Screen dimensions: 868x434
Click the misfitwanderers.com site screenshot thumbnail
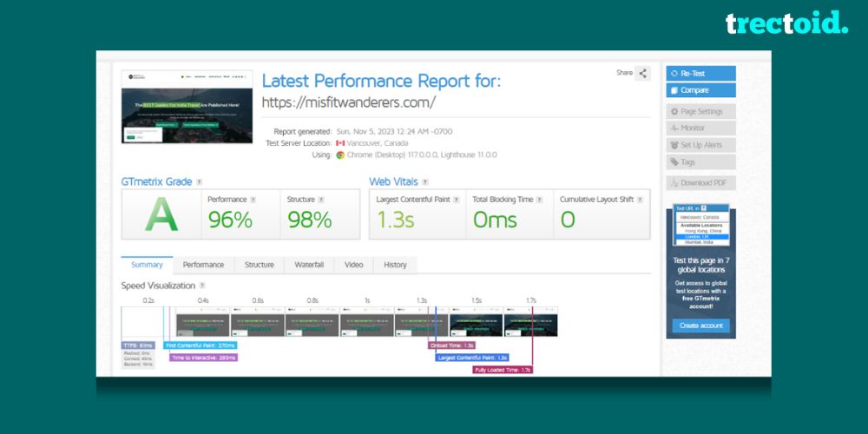click(x=187, y=107)
